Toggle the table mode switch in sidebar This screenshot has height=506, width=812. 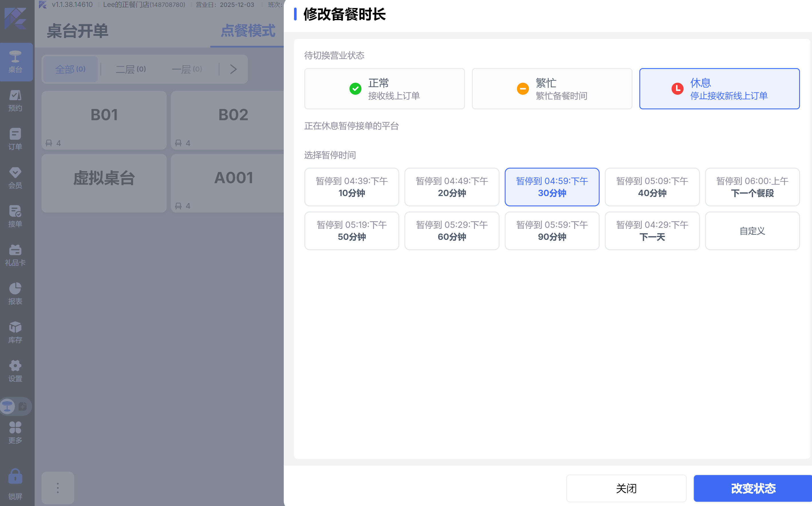click(15, 406)
